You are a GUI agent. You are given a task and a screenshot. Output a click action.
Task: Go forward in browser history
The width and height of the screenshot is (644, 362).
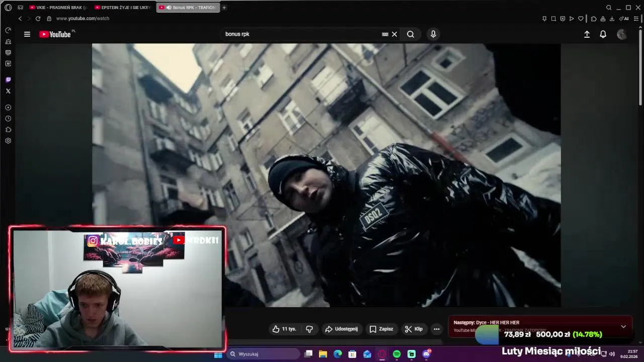coord(29,19)
